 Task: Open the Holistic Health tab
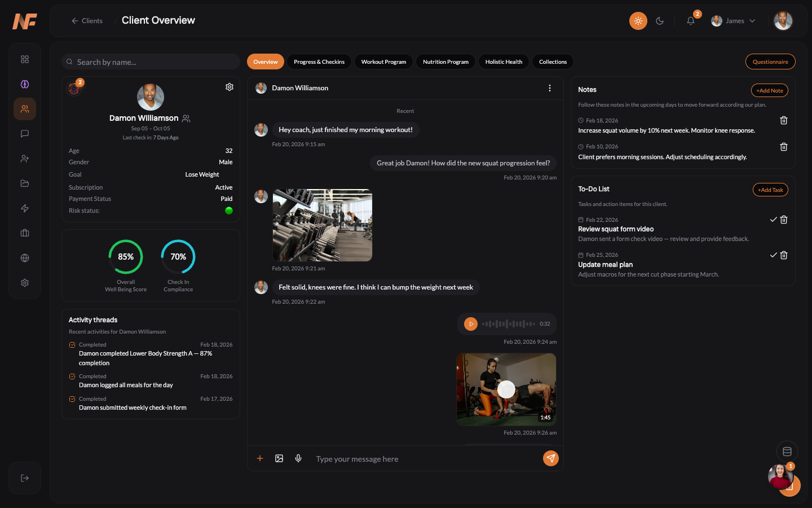coord(504,62)
